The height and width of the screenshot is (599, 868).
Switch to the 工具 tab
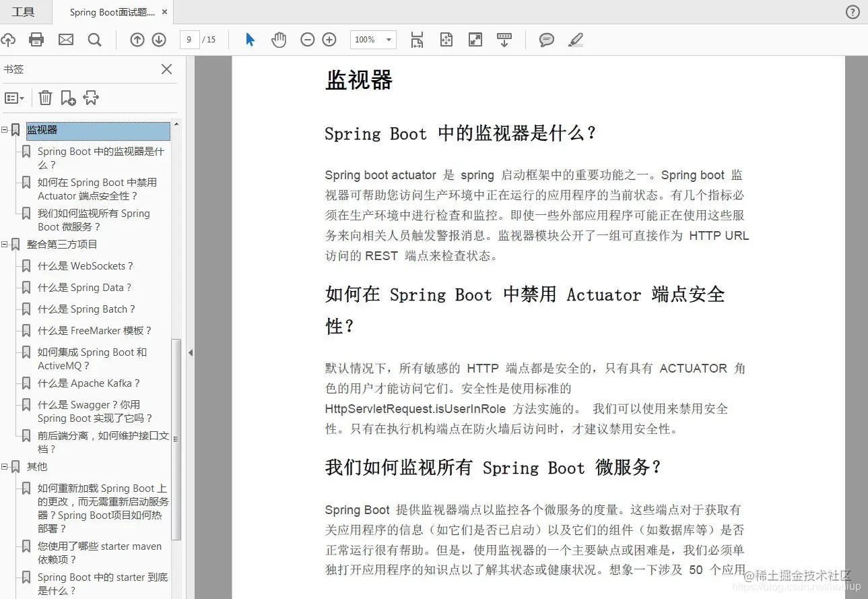pyautogui.click(x=23, y=12)
